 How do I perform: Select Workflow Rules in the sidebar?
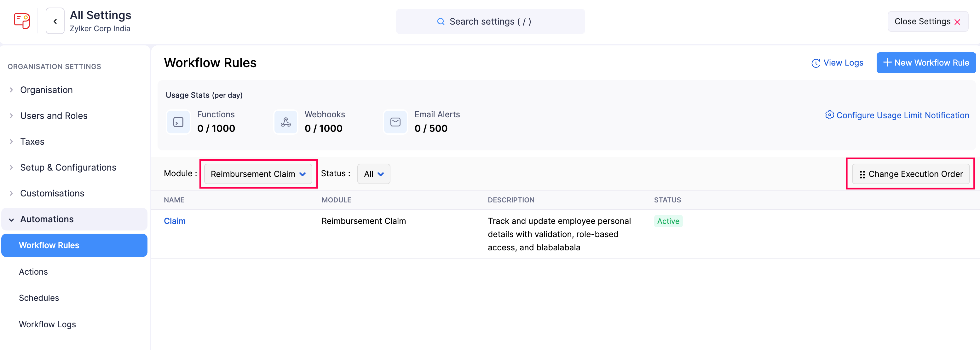pyautogui.click(x=75, y=245)
